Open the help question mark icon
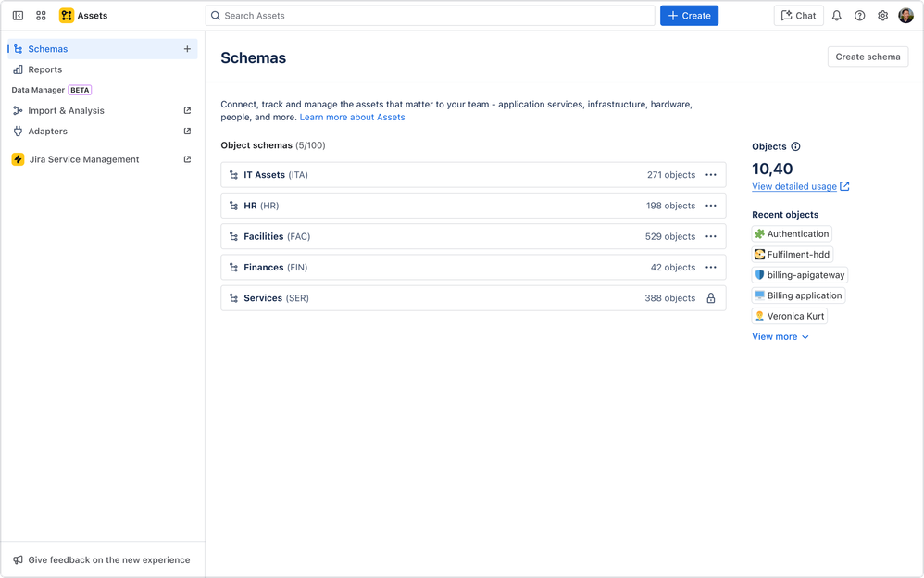924x578 pixels. click(x=860, y=16)
